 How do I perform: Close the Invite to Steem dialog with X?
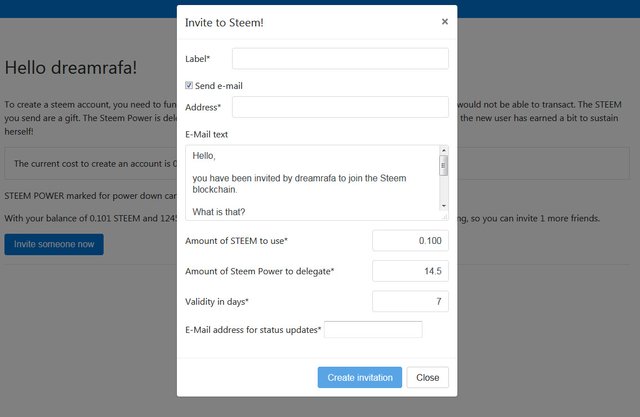[x=444, y=22]
